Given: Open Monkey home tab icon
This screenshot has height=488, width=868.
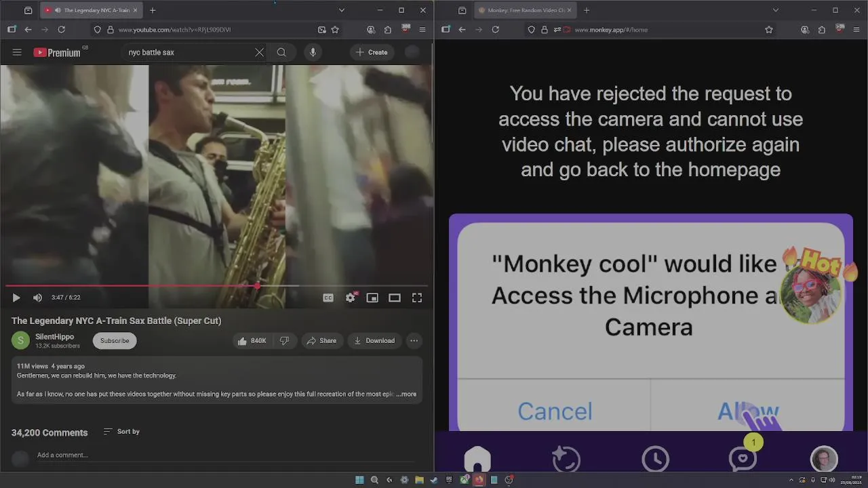Looking at the screenshot, I should click(x=477, y=460).
